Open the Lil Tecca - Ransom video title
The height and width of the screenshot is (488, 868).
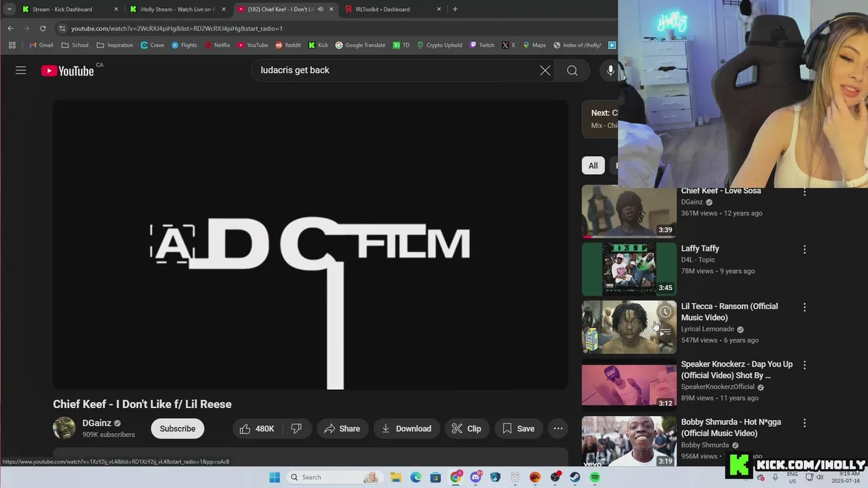pos(730,312)
